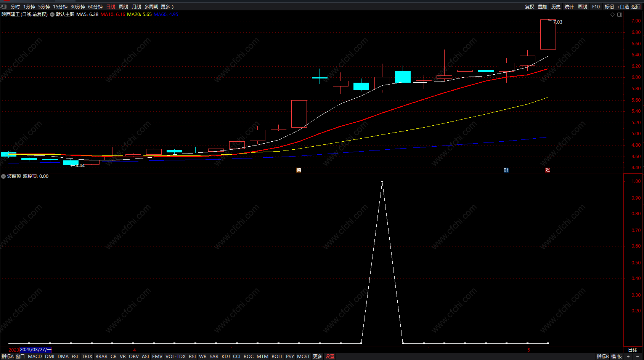This screenshot has width=644, height=360.
Task: Click the 陕西建工 stock title
Action: [10, 14]
